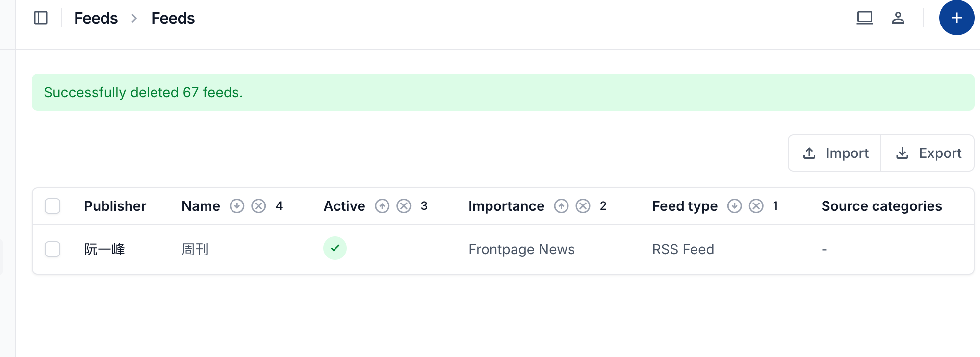
Task: Add a new feed with plus button
Action: [956, 18]
